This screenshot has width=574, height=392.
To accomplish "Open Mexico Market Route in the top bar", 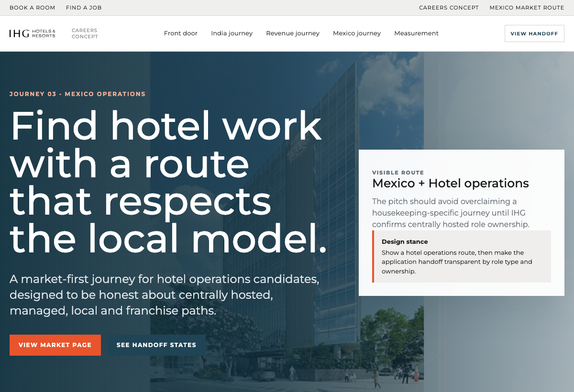I will [527, 8].
